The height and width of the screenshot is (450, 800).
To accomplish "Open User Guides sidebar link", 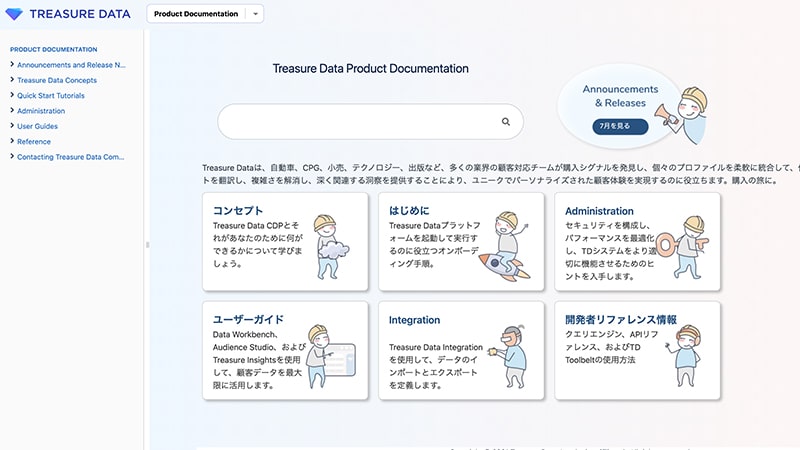I will pyautogui.click(x=37, y=126).
